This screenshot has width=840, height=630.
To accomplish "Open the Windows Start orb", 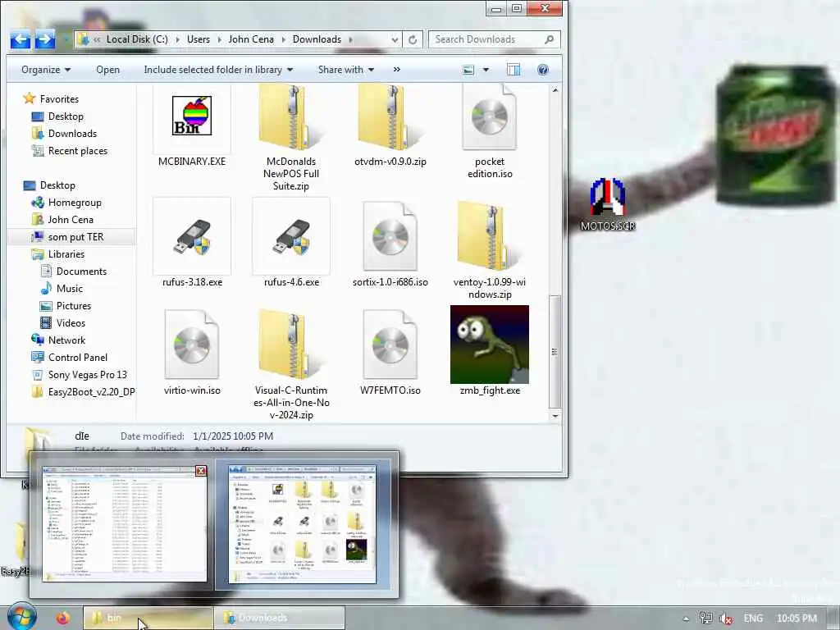I will tap(21, 617).
